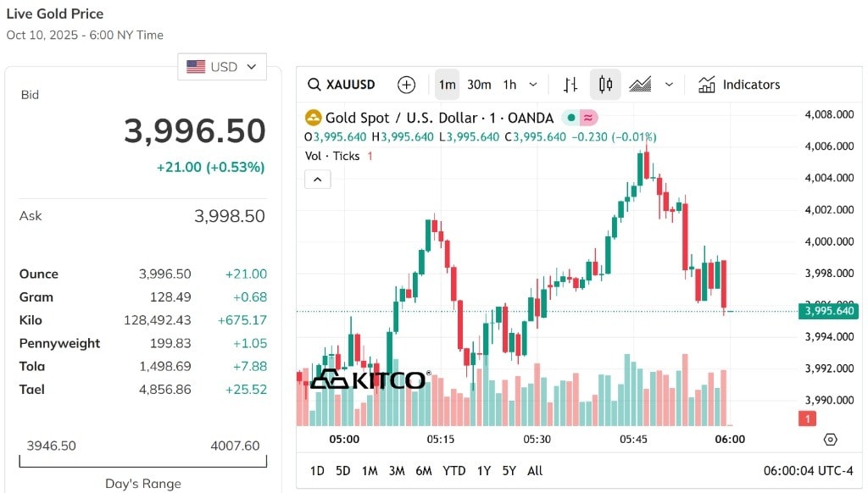Click the Kitco logo watermark

[x=370, y=379]
